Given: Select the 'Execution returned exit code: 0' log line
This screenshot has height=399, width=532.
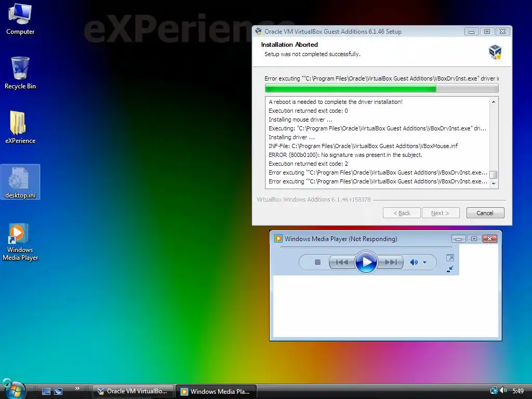Looking at the screenshot, I should click(x=308, y=111).
